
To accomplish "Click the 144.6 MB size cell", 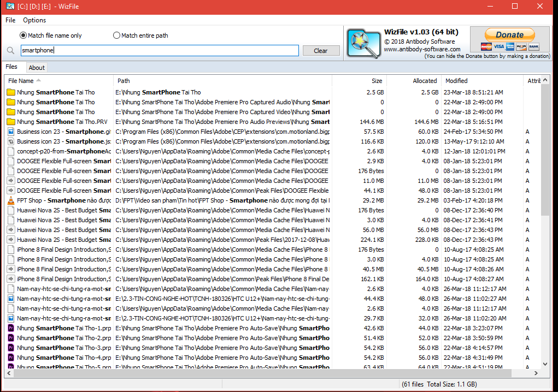I will click(x=372, y=122).
